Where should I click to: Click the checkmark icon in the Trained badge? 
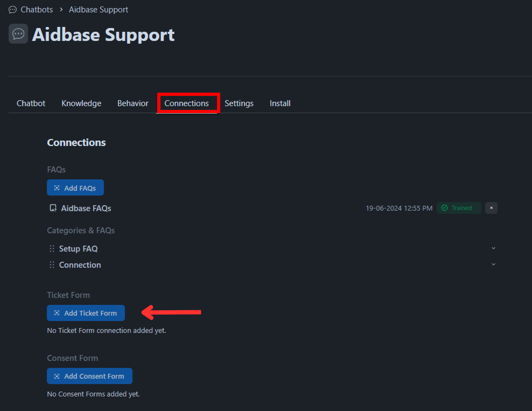pyautogui.click(x=445, y=208)
